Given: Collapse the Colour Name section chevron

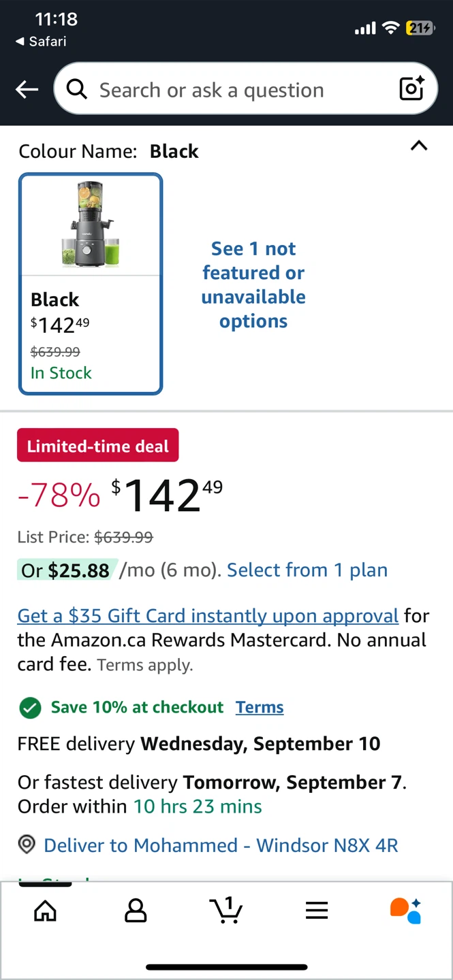Looking at the screenshot, I should 419,146.
